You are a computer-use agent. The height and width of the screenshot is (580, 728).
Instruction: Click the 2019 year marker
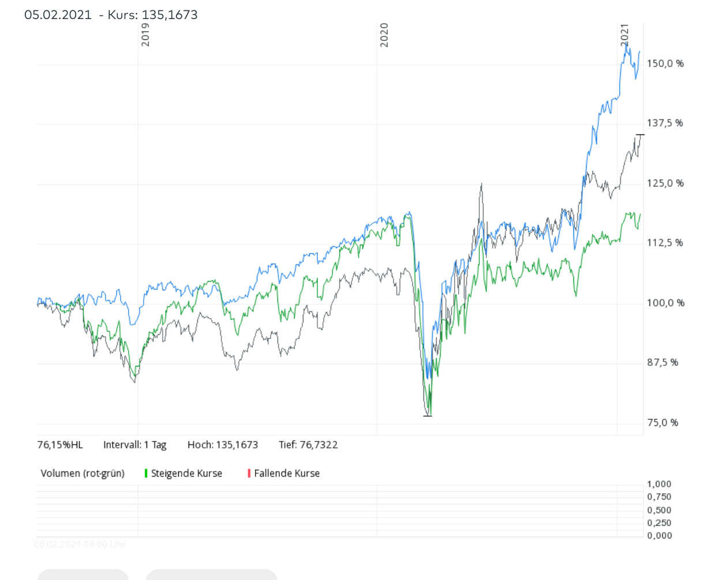145,35
